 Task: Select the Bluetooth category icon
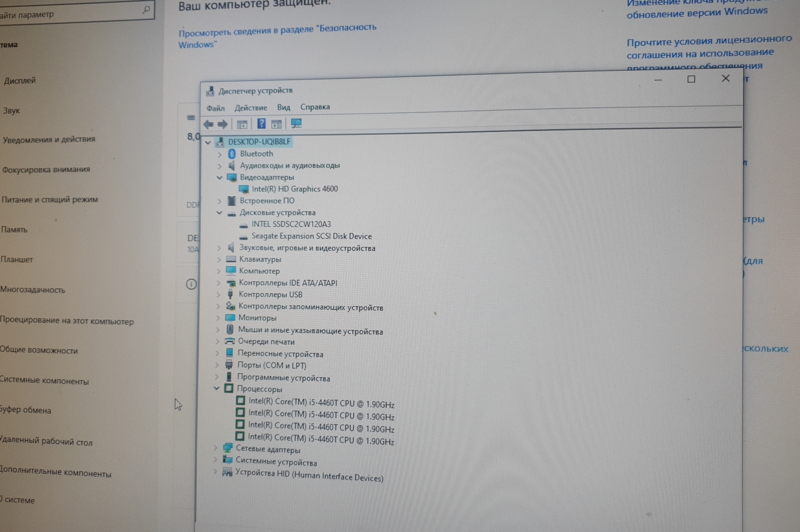click(232, 154)
